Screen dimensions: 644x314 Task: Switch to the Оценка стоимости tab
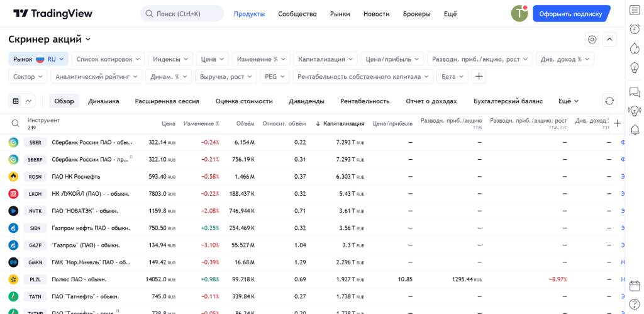click(x=244, y=101)
